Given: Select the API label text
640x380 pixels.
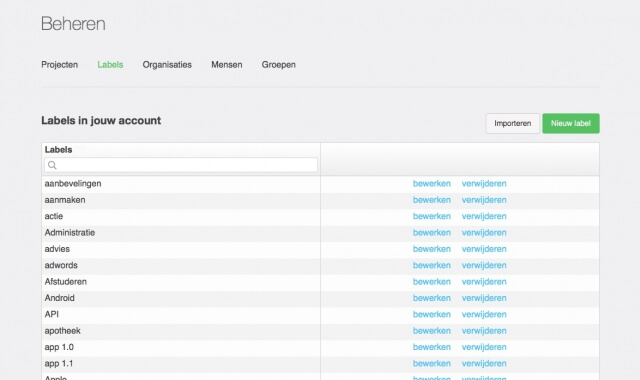Looking at the screenshot, I should 52,314.
